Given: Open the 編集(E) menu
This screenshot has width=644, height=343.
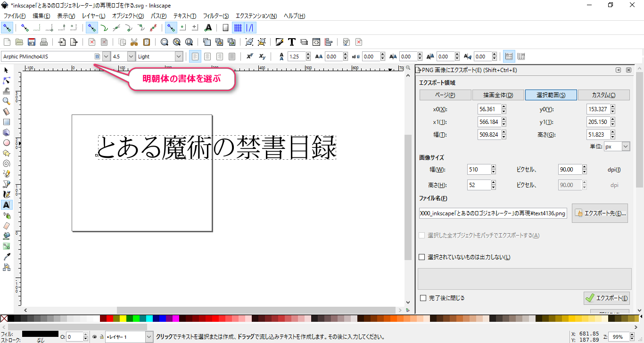Looking at the screenshot, I should (41, 16).
